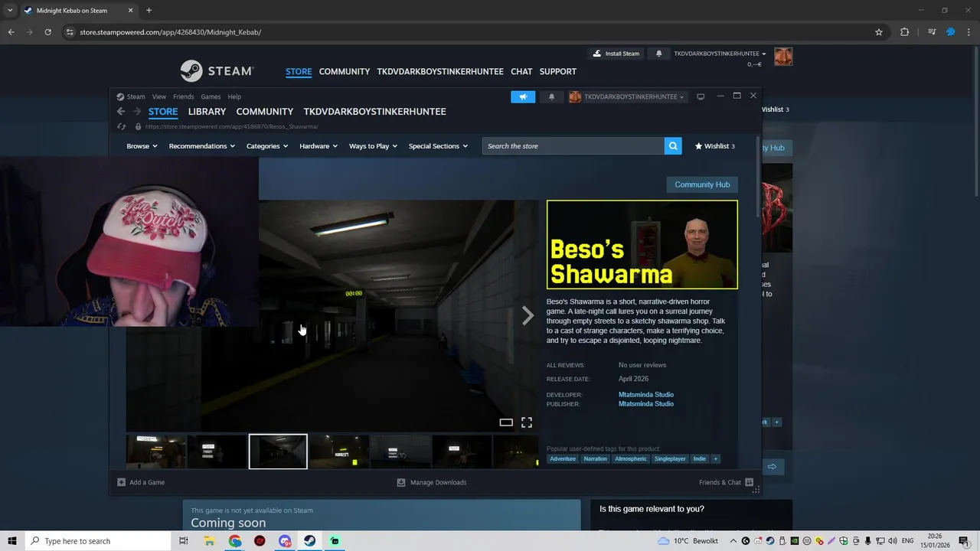Select the thumbnail right of highlighted one
Image resolution: width=980 pixels, height=551 pixels.
click(x=339, y=452)
